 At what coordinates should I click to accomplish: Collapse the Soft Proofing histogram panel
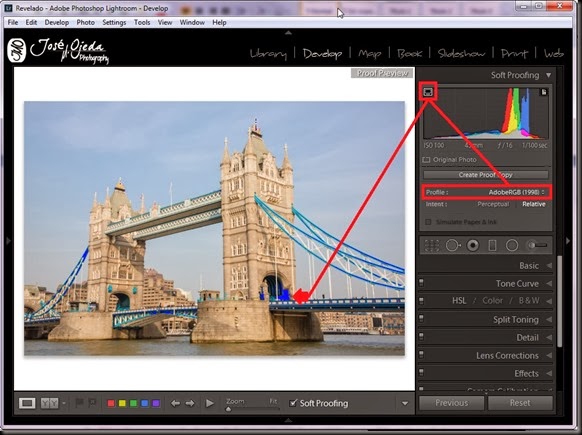(x=549, y=75)
